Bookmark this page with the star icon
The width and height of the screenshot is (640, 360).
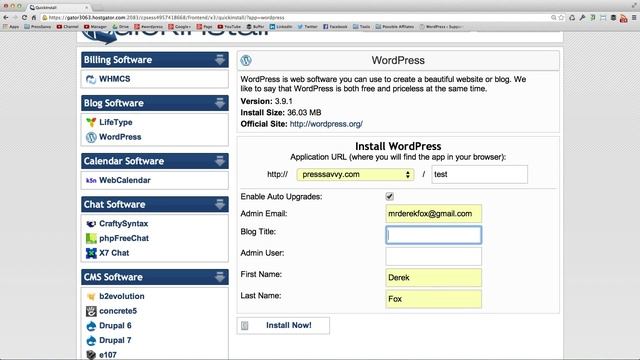coord(561,18)
